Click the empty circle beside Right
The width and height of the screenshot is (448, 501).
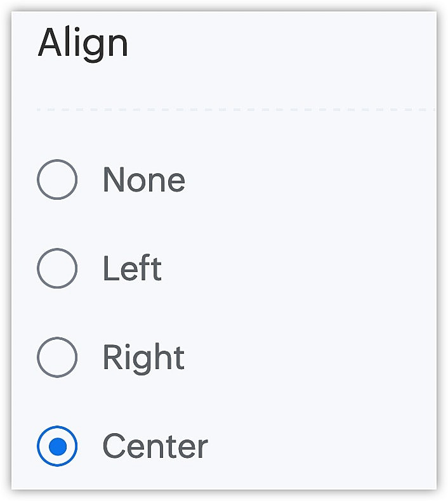click(x=57, y=357)
